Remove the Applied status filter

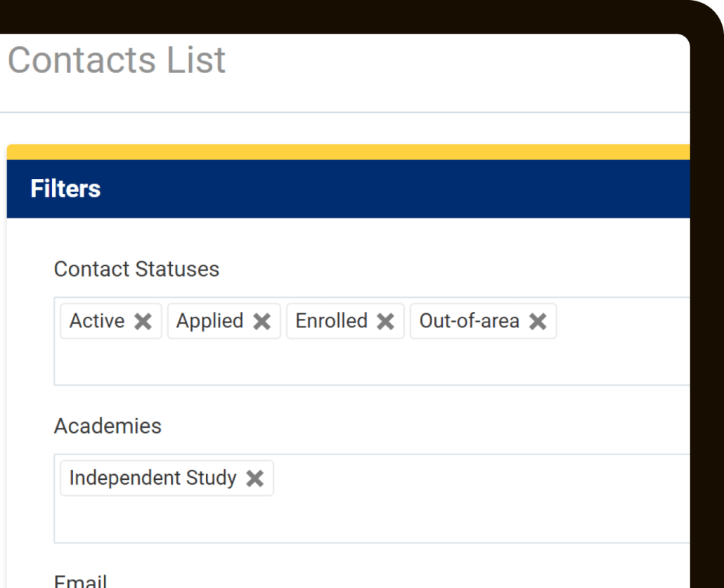[x=263, y=321]
